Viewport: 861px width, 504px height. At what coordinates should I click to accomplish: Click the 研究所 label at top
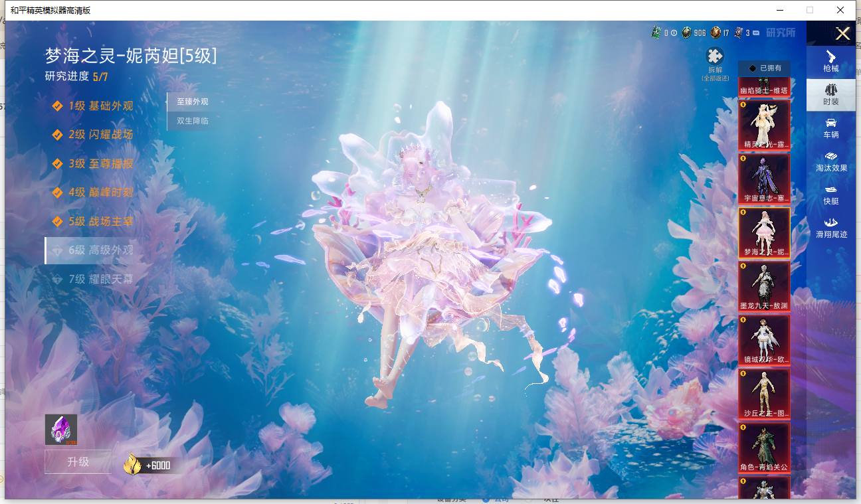[781, 33]
